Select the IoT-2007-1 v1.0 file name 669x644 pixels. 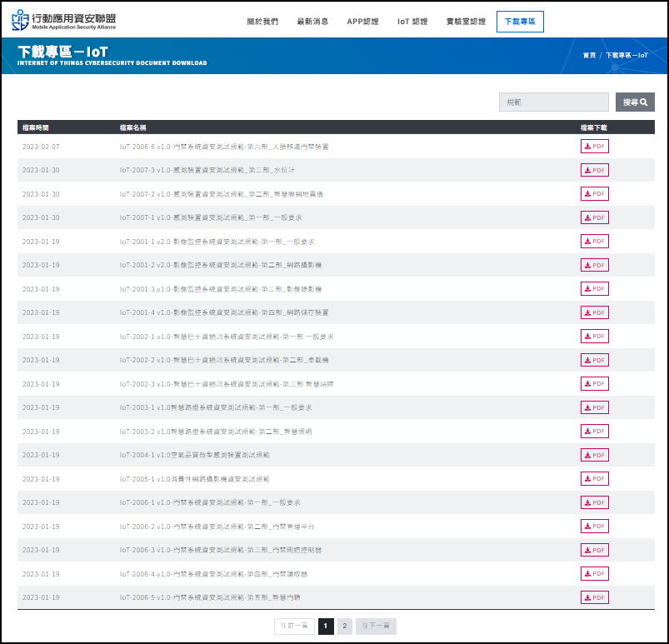[211, 217]
